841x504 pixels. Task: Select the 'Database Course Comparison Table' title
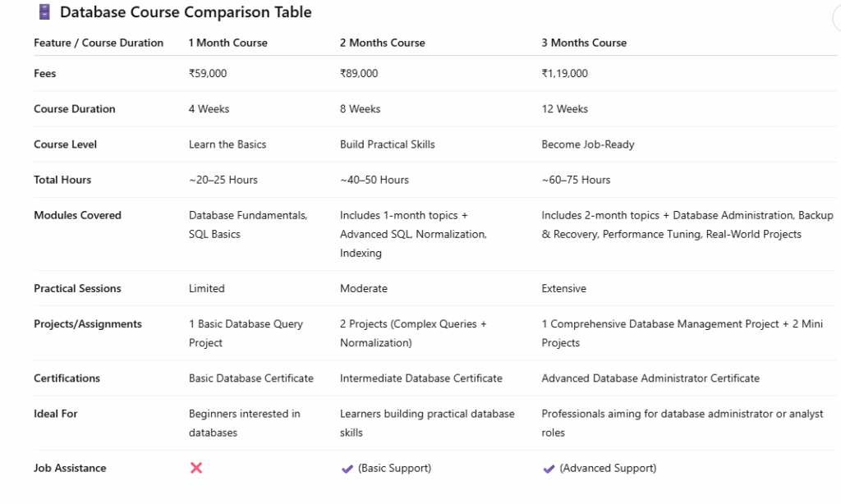[186, 12]
